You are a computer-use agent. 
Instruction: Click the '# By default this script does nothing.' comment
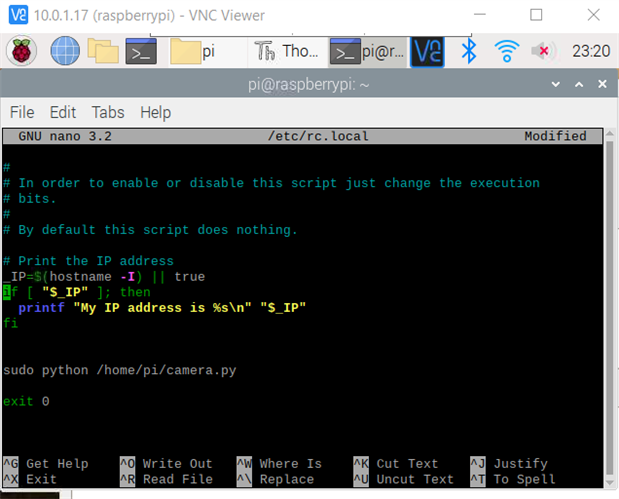coord(150,230)
